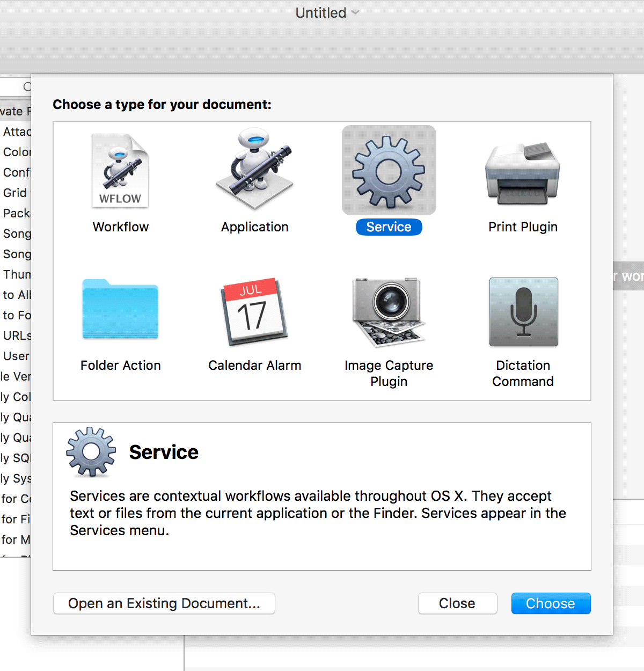Screen dimensions: 644x671
Task: Select the Calendar Alarm template icon
Action: coord(254,310)
